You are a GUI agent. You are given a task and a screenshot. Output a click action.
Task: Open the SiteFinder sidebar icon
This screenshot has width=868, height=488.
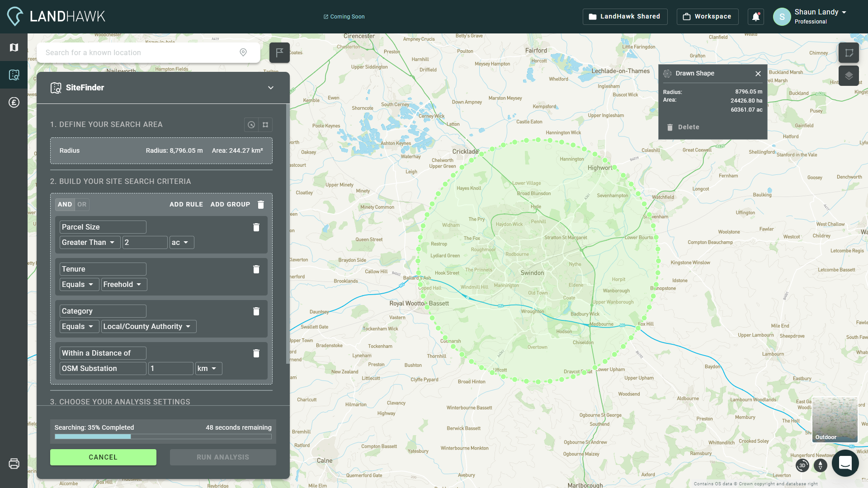14,75
